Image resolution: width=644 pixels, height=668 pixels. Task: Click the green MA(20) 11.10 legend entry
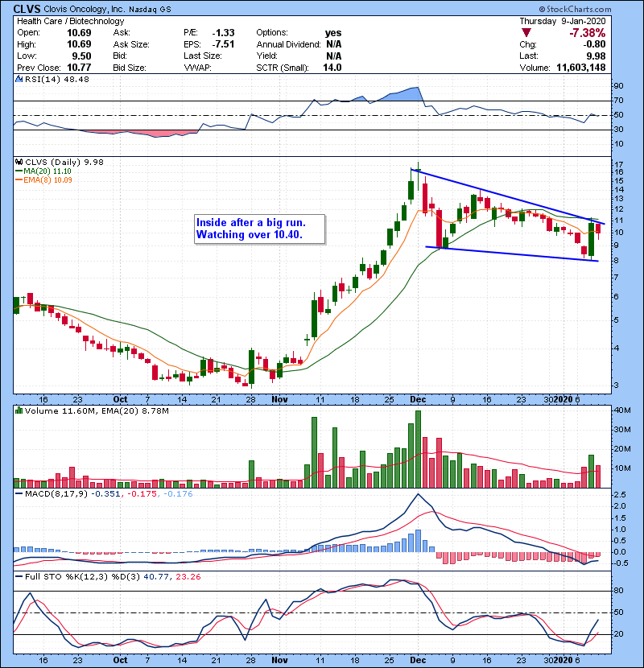tap(43, 171)
